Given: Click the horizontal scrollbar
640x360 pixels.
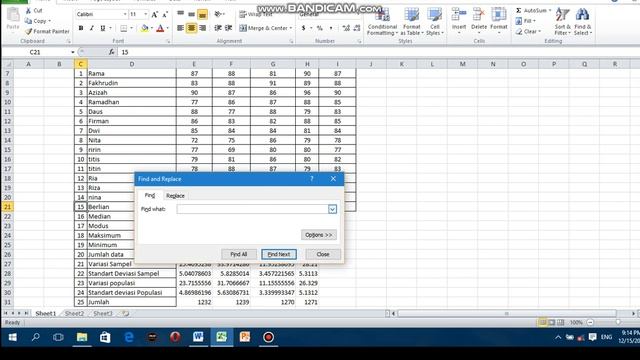Looking at the screenshot, I should coord(507,313).
